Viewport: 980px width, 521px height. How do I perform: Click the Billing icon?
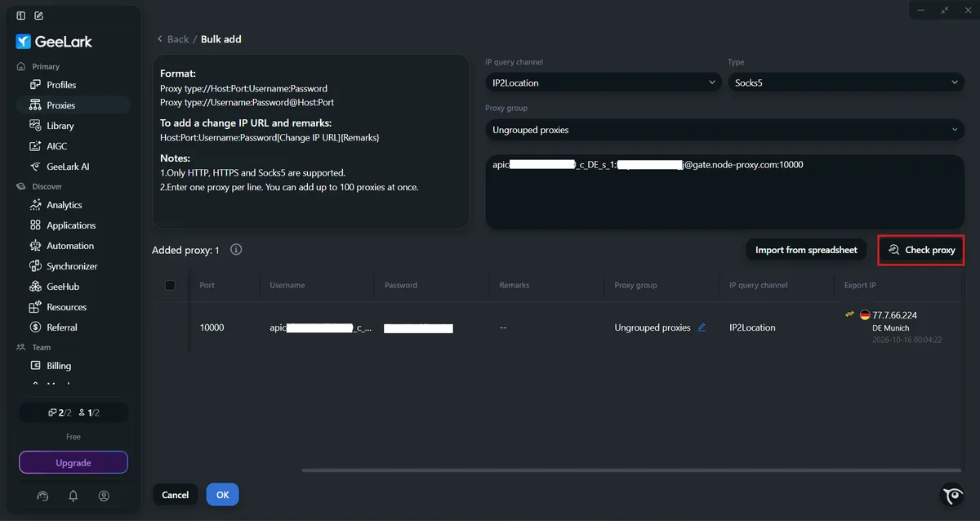(x=35, y=366)
